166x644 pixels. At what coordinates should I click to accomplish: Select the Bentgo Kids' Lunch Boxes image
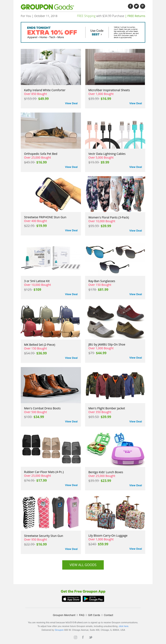click(x=115, y=449)
